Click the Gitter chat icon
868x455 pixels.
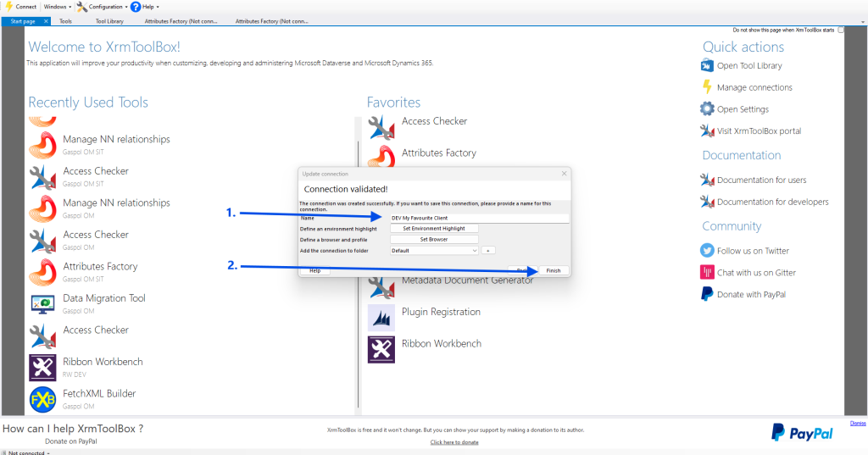tap(707, 272)
